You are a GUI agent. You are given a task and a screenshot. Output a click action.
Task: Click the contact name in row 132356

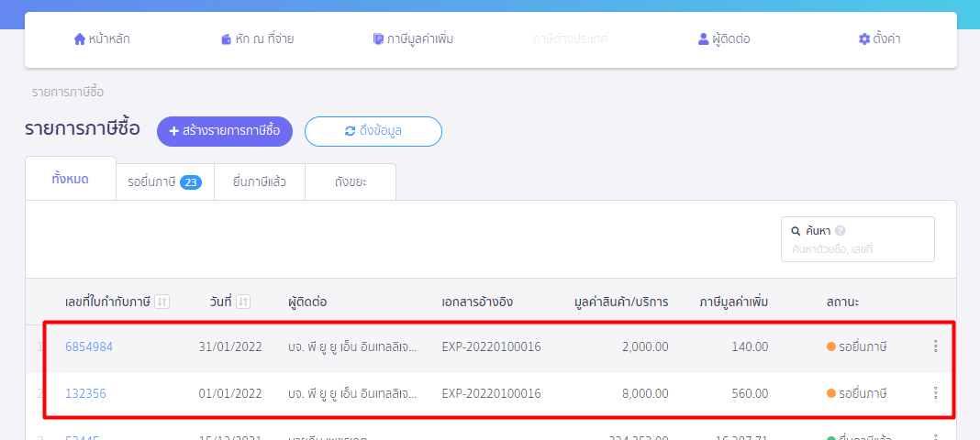(x=352, y=394)
